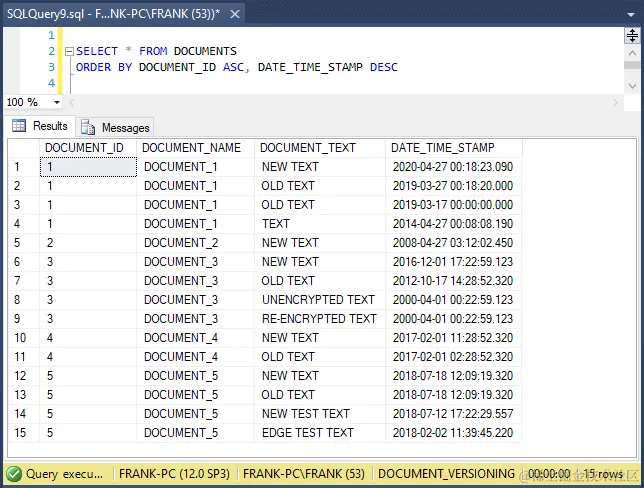Click the Results grid icon

click(x=19, y=126)
